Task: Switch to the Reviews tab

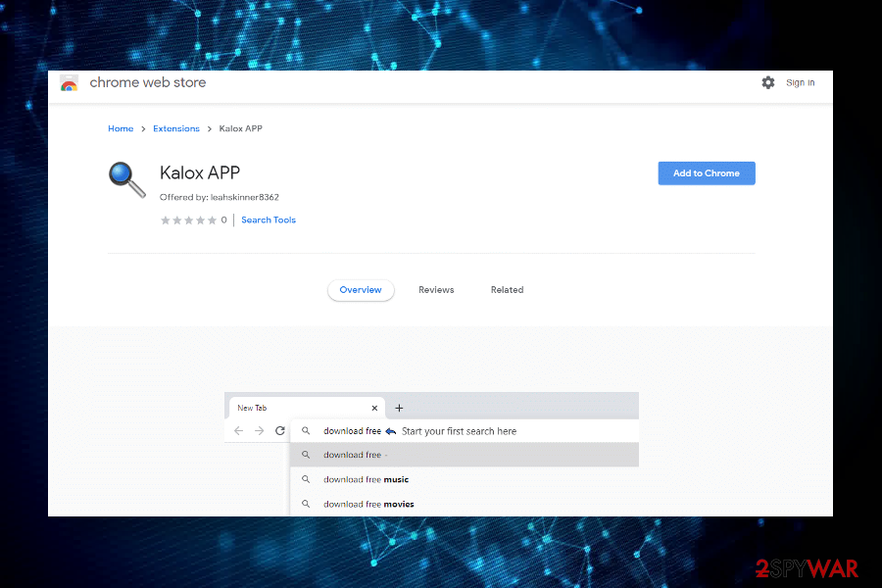Action: pos(436,290)
